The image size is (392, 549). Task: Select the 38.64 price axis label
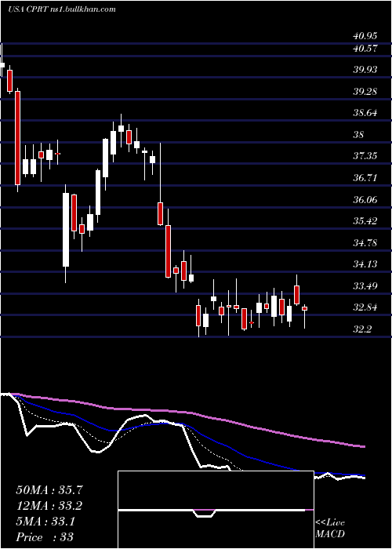coord(365,113)
